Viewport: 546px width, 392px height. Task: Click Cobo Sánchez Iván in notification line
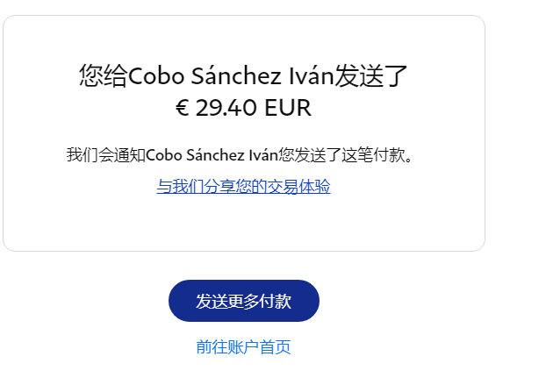212,154
